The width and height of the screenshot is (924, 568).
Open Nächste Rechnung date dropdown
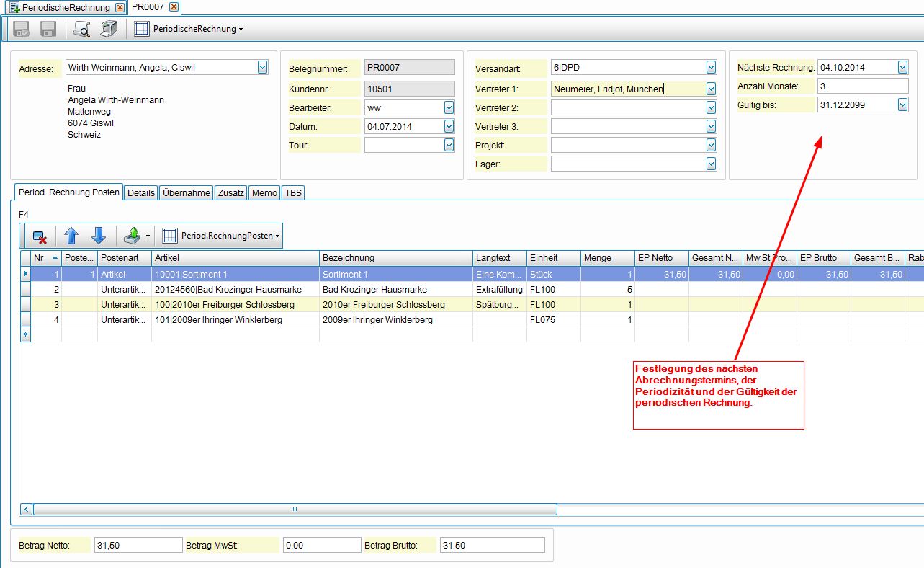903,67
